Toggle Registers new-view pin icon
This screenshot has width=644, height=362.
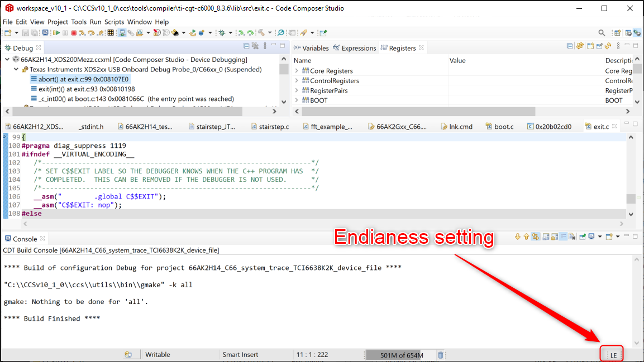[x=599, y=46]
